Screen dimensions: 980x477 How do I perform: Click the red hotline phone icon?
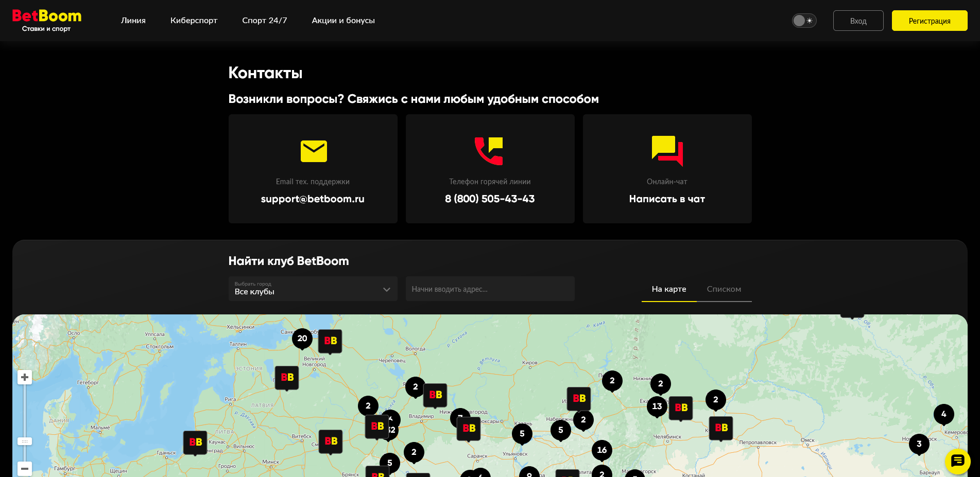point(489,151)
